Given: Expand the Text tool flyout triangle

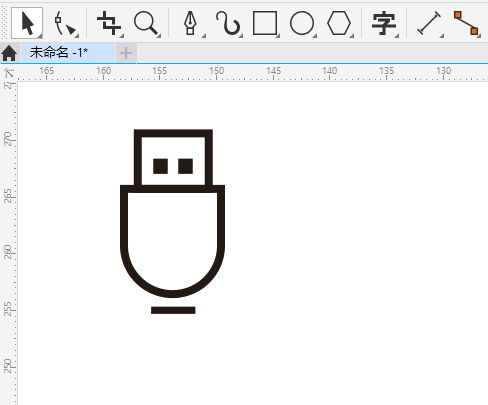Looking at the screenshot, I should point(397,36).
